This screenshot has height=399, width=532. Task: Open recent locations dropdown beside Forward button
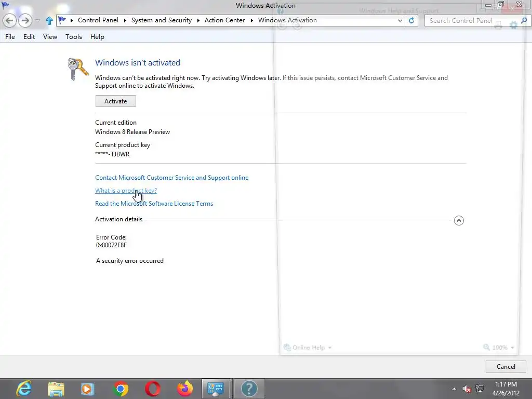pyautogui.click(x=37, y=21)
